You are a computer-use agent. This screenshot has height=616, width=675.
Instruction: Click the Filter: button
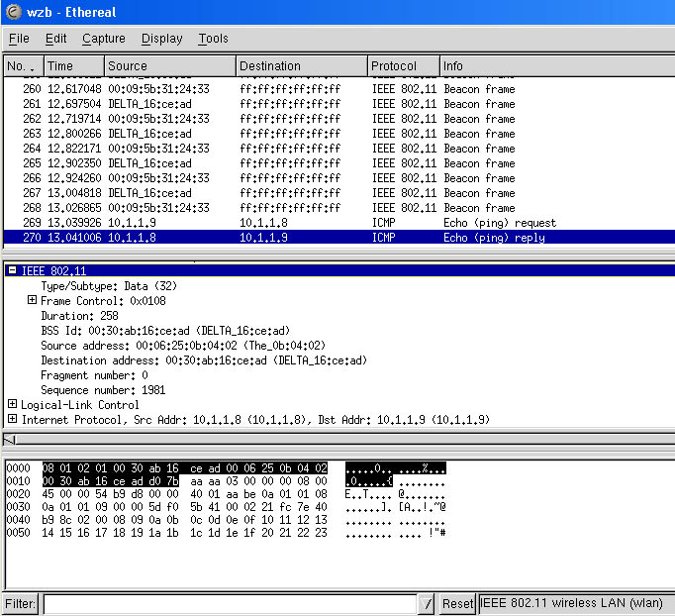click(x=20, y=603)
